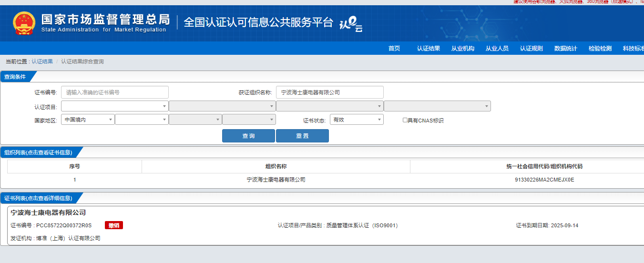Open 认证规则 in the navigation bar
Screen dimensions: 644x263
[x=532, y=49]
